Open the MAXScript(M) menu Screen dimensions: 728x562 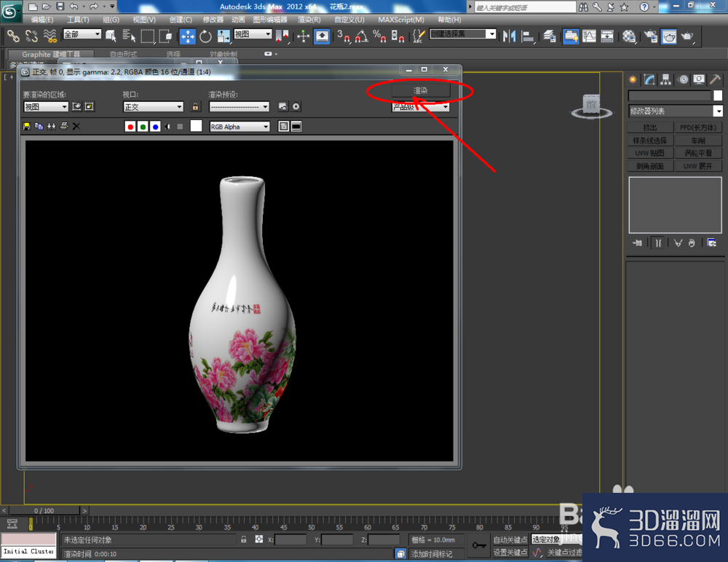click(401, 20)
